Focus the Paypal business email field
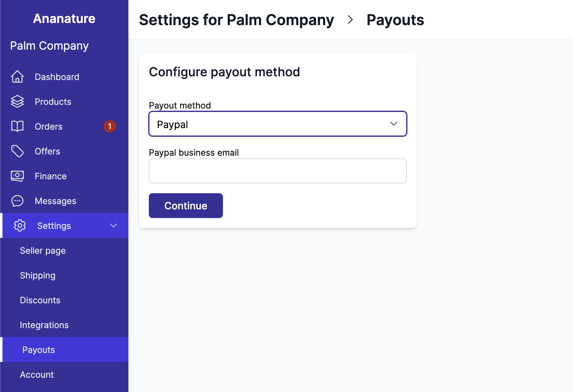Screen dimensions: 573x392 [x=278, y=171]
